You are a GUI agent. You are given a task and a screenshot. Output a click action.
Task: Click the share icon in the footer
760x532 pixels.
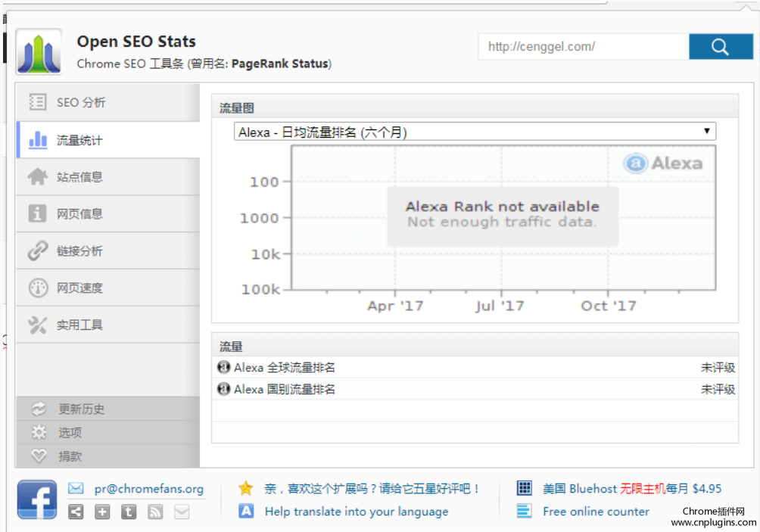76,512
